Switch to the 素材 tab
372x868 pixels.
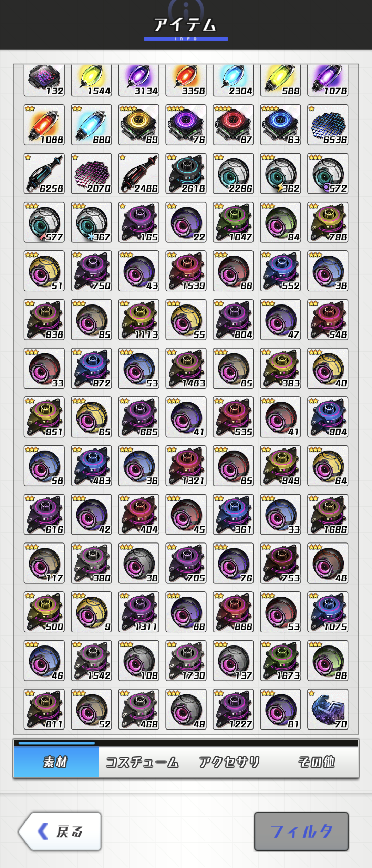(56, 762)
